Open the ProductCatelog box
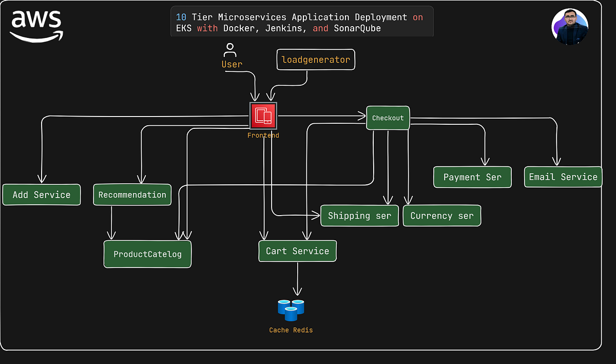Viewport: 616px width, 364px height. [147, 254]
